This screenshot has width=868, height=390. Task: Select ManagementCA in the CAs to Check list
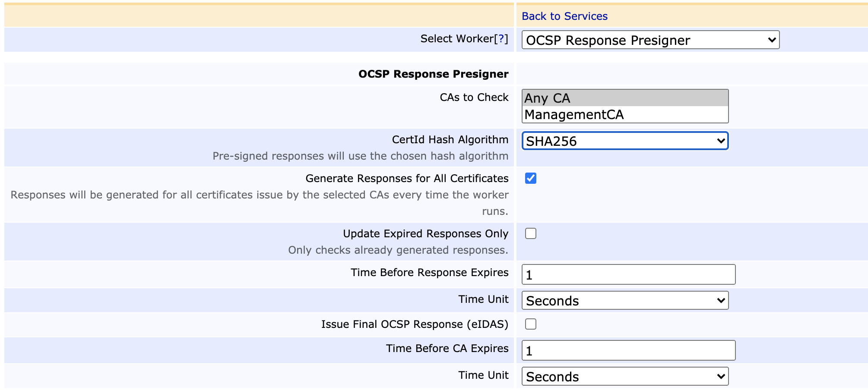click(x=624, y=115)
